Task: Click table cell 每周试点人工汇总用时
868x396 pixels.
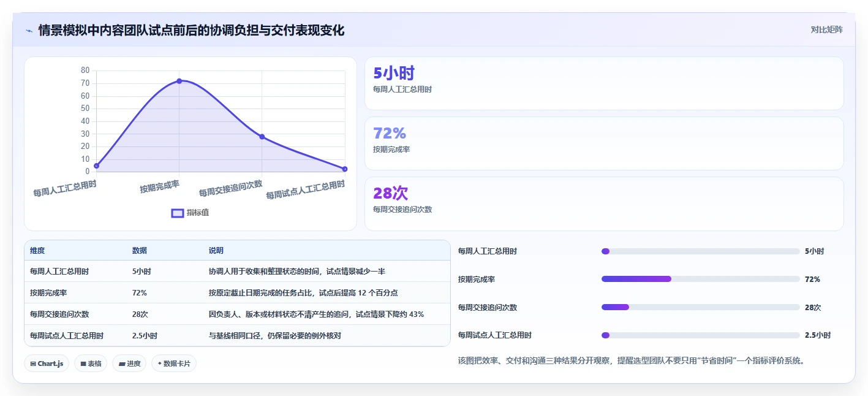Action: pos(67,336)
